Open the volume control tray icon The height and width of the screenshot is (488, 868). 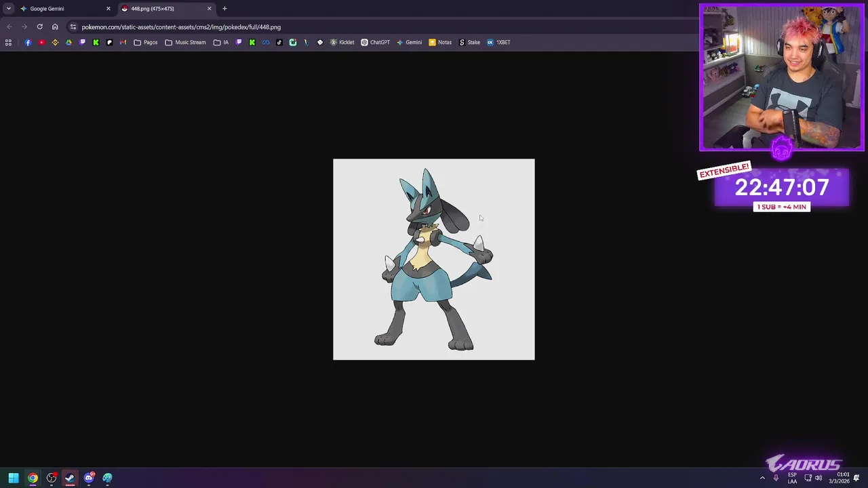pyautogui.click(x=818, y=478)
